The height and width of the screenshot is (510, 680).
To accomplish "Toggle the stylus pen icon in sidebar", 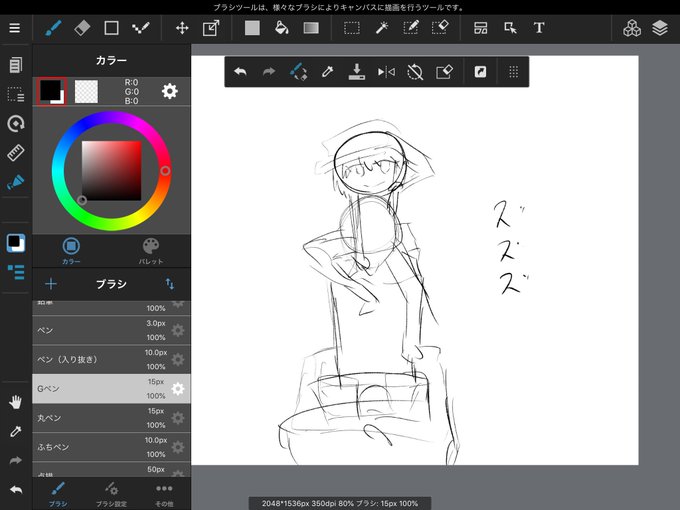I will [x=16, y=182].
